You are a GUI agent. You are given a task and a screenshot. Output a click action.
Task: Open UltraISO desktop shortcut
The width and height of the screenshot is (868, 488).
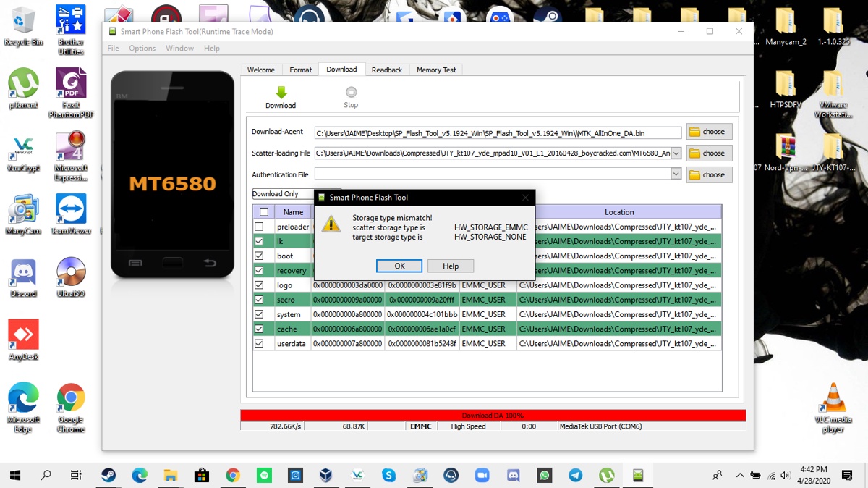(71, 277)
